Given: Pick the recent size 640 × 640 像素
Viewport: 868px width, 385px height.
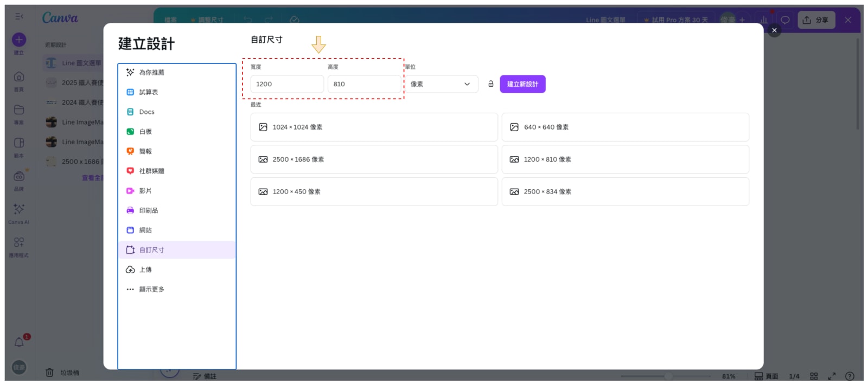Looking at the screenshot, I should [625, 127].
